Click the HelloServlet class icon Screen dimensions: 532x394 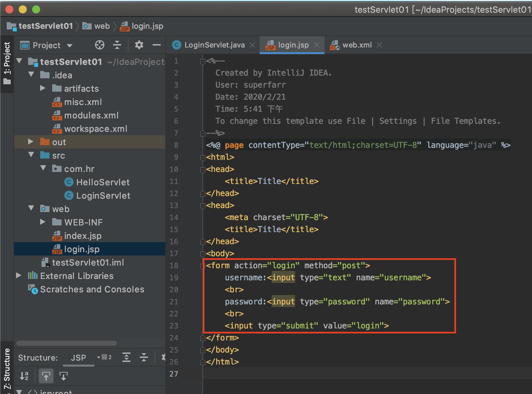click(x=69, y=182)
